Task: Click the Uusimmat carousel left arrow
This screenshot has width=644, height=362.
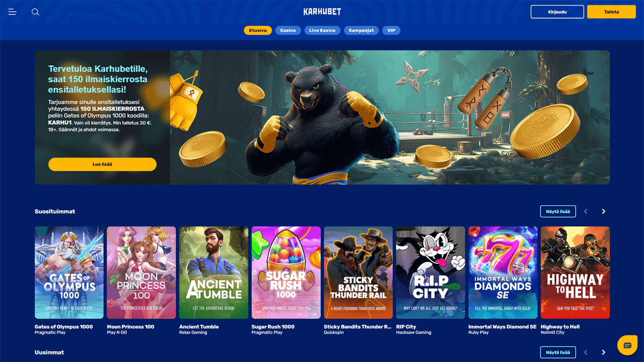Action: tap(586, 352)
